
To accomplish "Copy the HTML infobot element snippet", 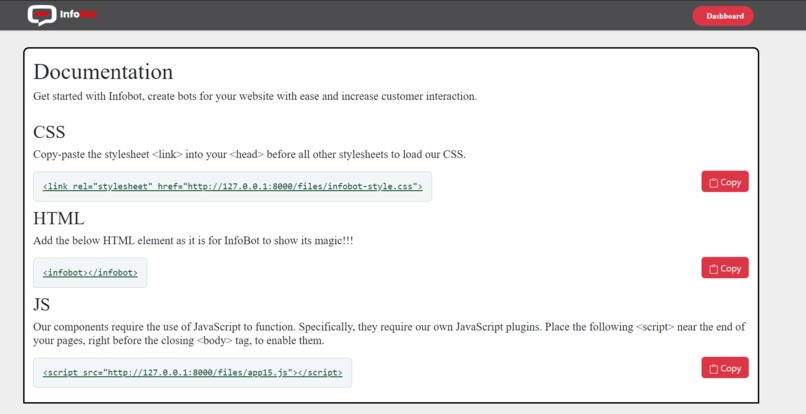I will click(725, 268).
